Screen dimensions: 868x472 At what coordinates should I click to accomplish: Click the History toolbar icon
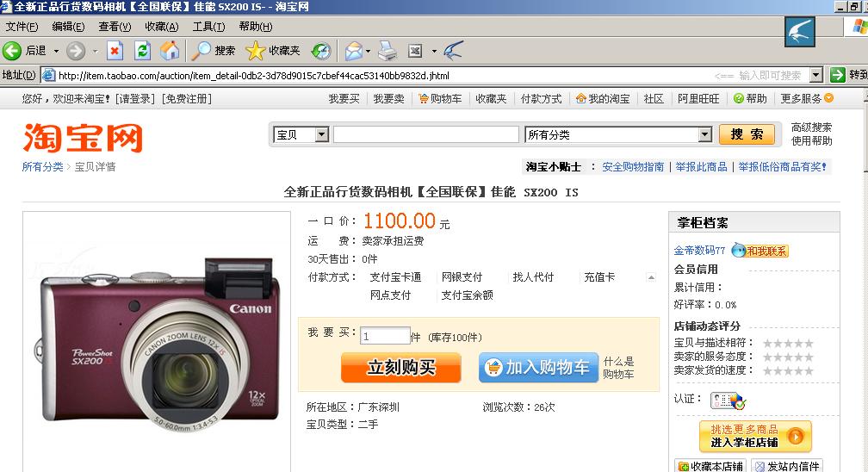pos(320,51)
